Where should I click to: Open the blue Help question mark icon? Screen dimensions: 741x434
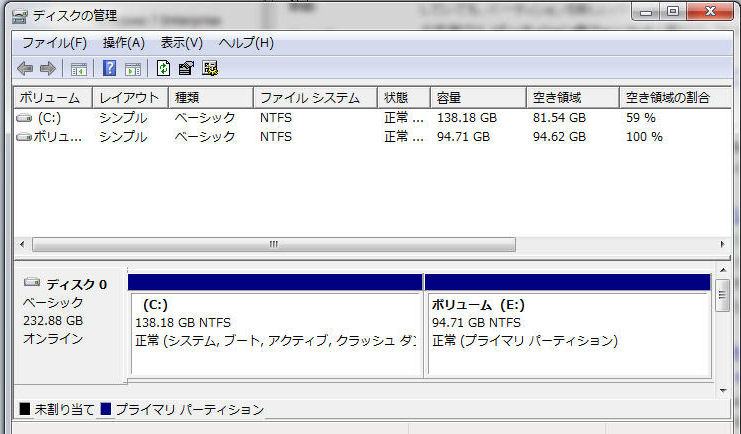tap(109, 69)
